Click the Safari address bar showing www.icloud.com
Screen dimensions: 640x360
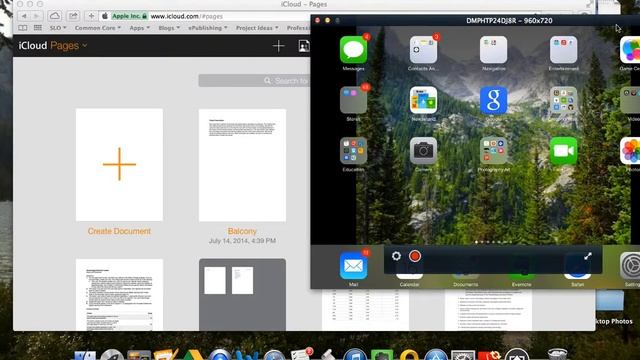click(x=204, y=16)
